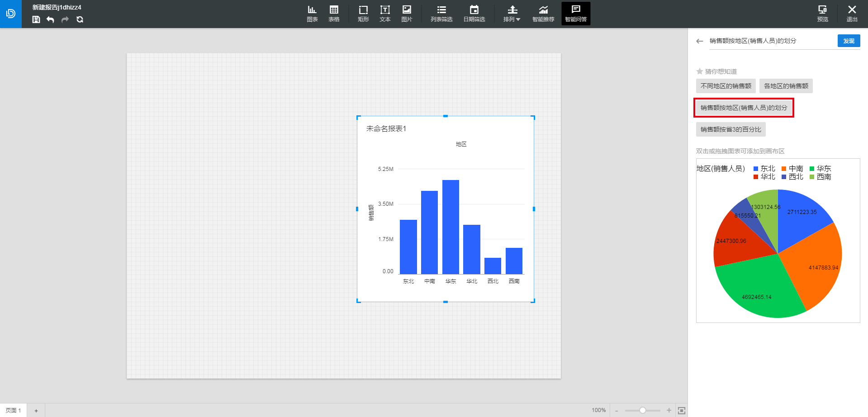
Task: Add a 日期筛选 date filter
Action: pos(474,14)
